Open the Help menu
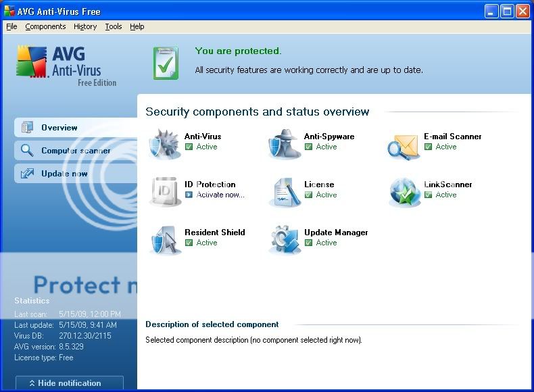 click(137, 26)
